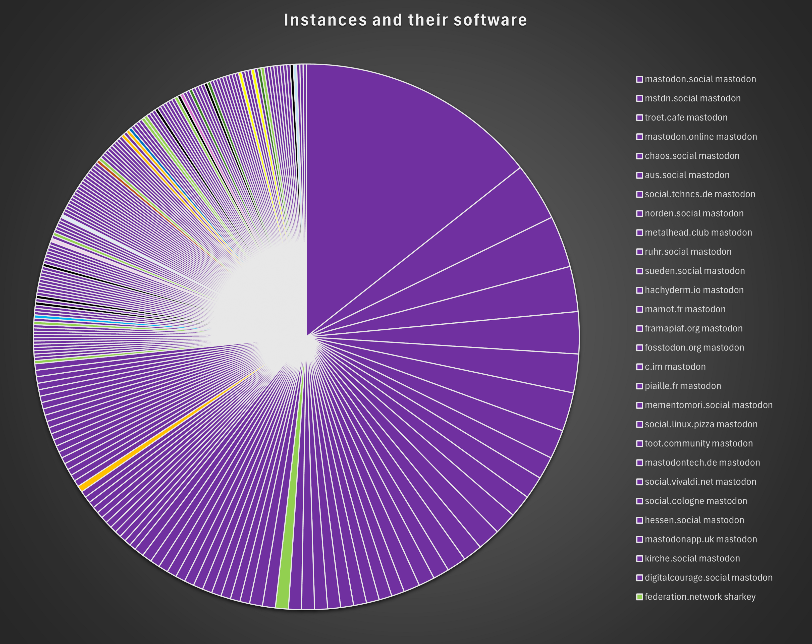
Task: Select the chart title Instances and their software
Action: pos(405,20)
